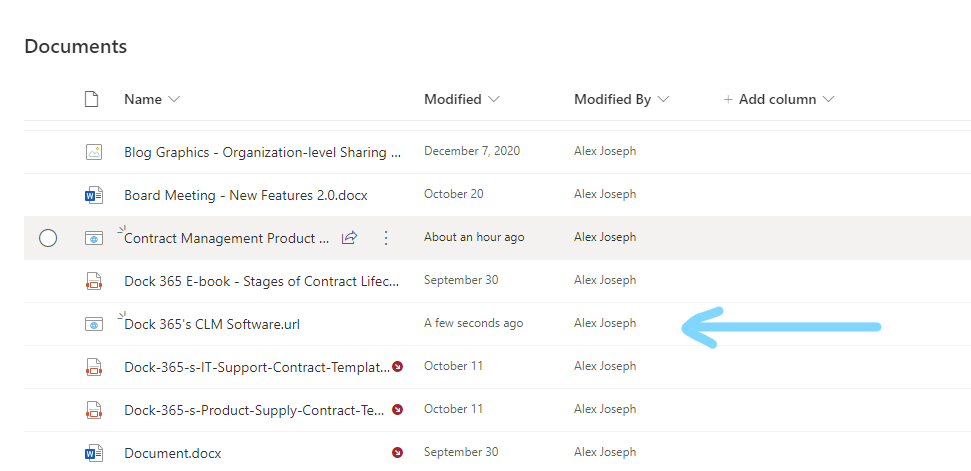
Task: Click the file type column header icon
Action: click(92, 99)
